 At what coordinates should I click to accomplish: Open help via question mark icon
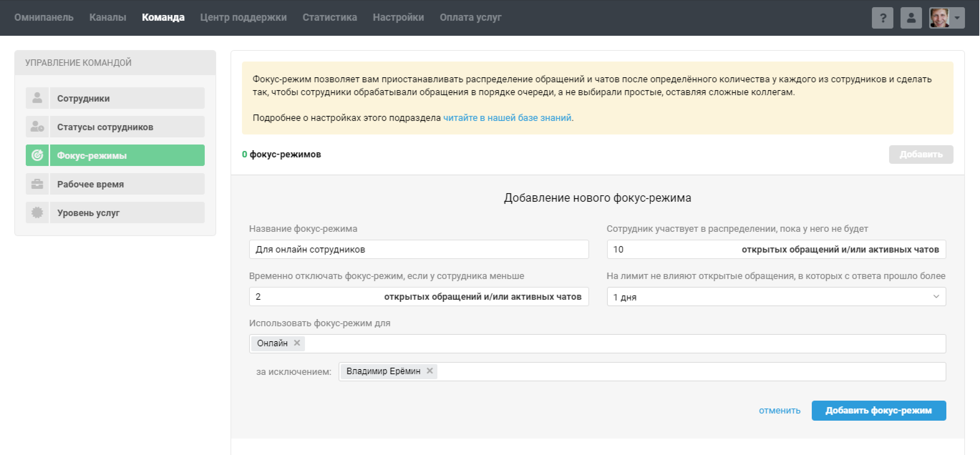point(882,18)
